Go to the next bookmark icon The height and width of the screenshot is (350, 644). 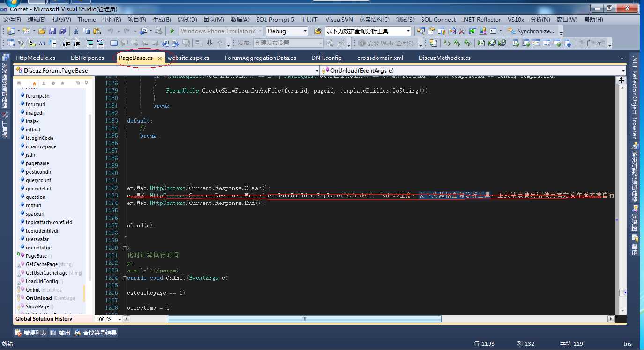134,43
